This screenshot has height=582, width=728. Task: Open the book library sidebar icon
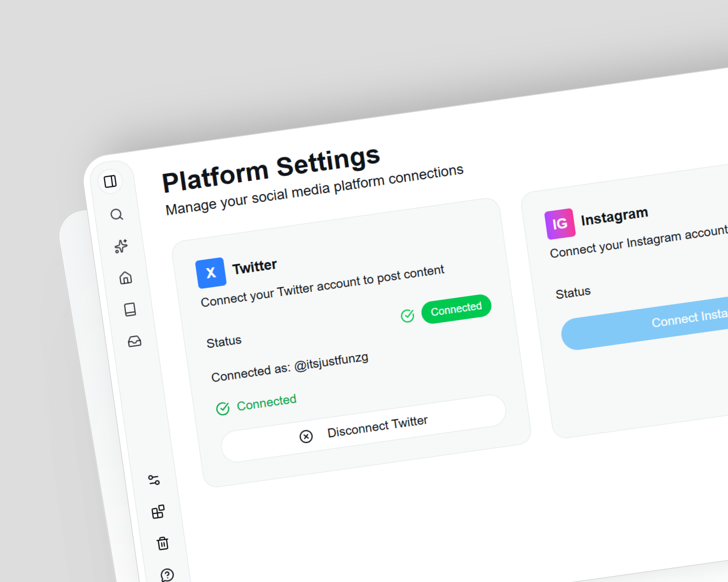pyautogui.click(x=130, y=309)
